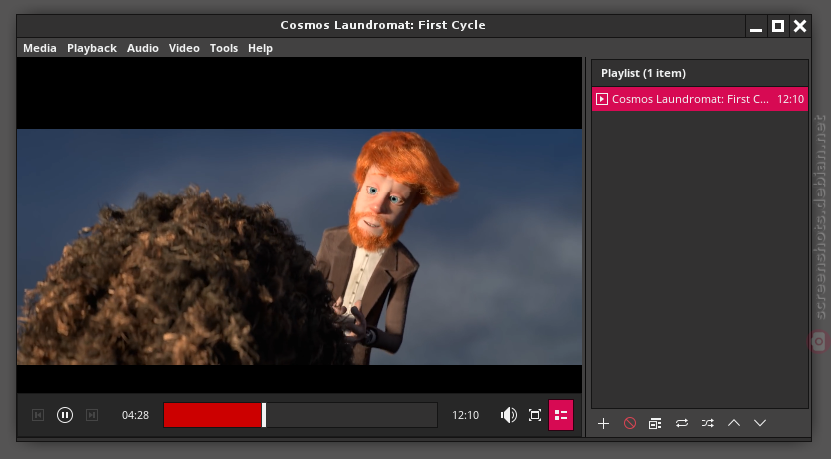Open the Media menu

tap(40, 48)
